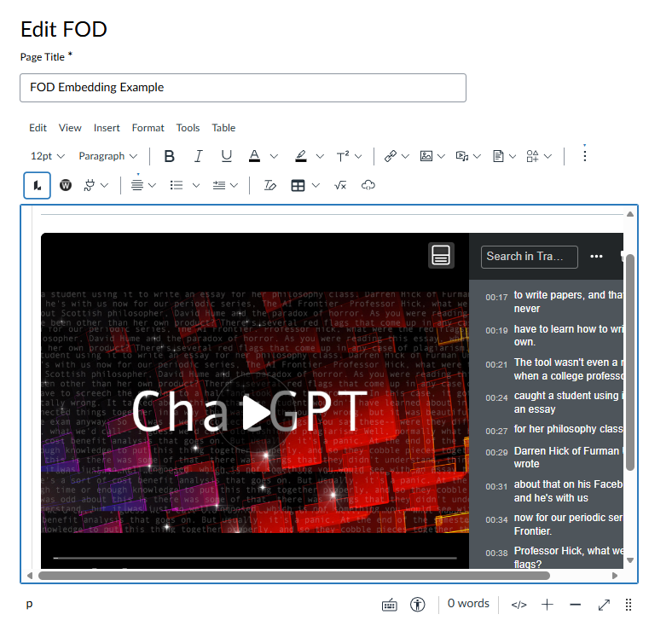The height and width of the screenshot is (626, 672).
Task: Open the Edit menu
Action: pos(38,128)
